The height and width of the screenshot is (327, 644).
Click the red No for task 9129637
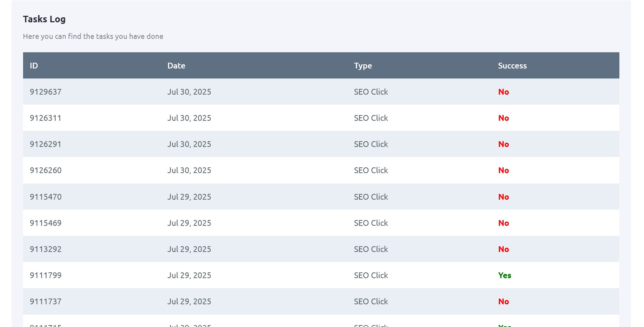pyautogui.click(x=503, y=92)
